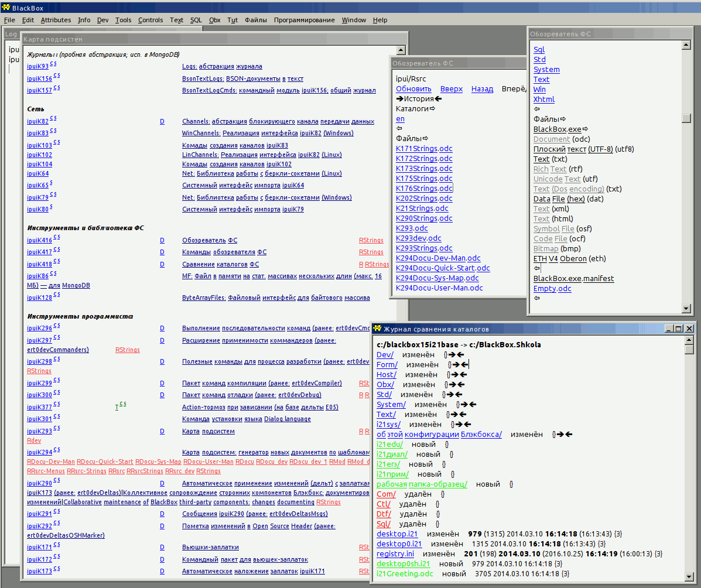701x588 pixels.
Task: Click the catalog comparison journal window icon
Action: (378, 329)
